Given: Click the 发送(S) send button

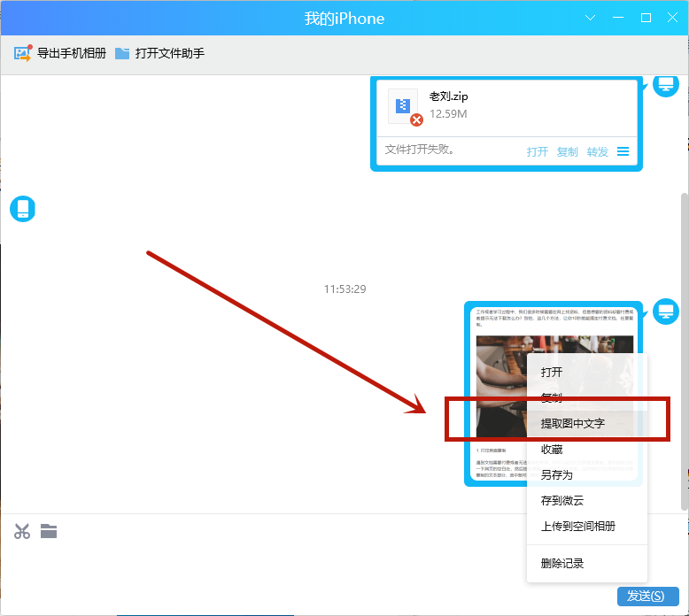Looking at the screenshot, I should [647, 596].
